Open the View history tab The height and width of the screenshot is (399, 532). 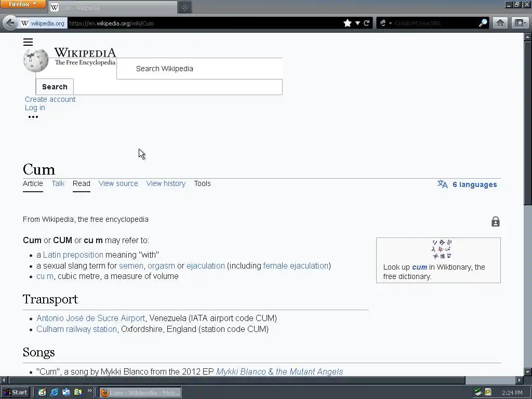coord(166,183)
